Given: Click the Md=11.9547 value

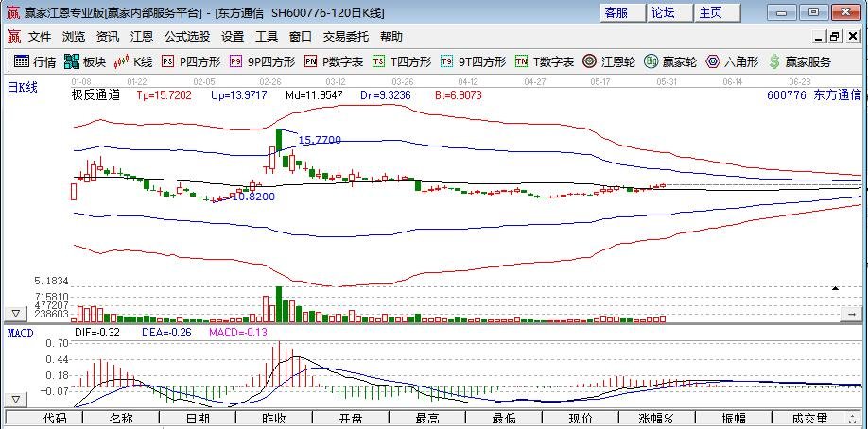Looking at the screenshot, I should pos(315,95).
